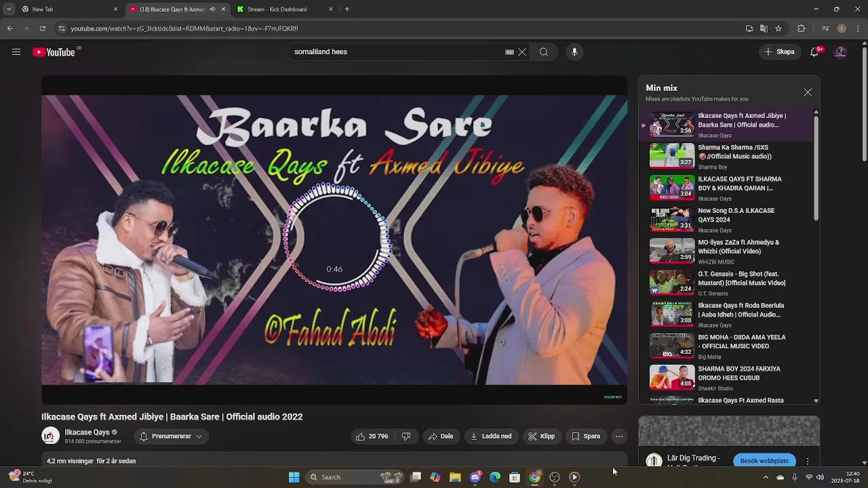Select the currently playing Baarka Sare playlist item
The height and width of the screenshot is (488, 868).
726,125
